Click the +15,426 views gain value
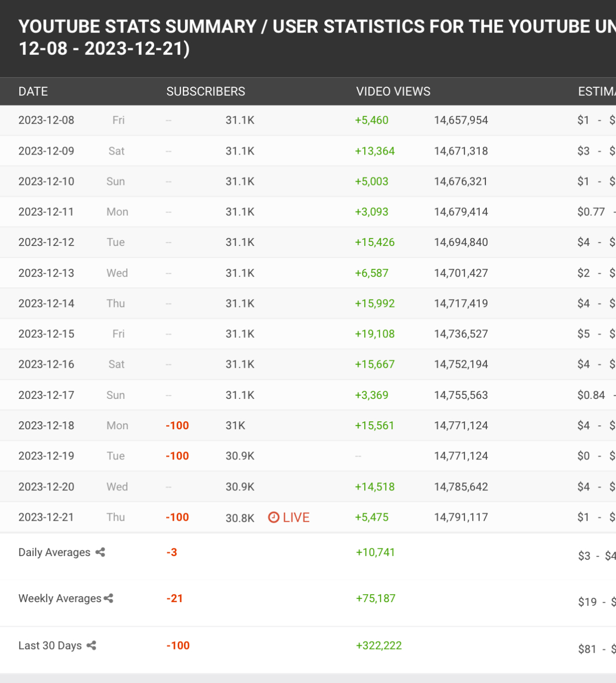 coord(375,242)
